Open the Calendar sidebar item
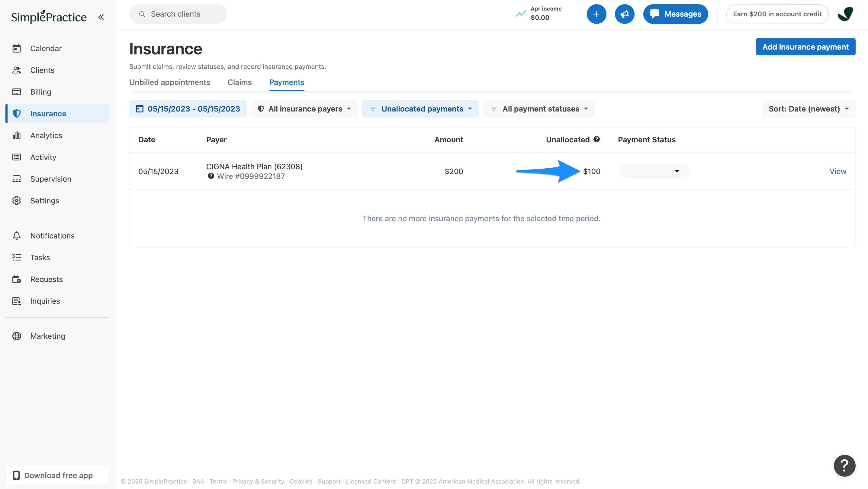 click(57, 48)
